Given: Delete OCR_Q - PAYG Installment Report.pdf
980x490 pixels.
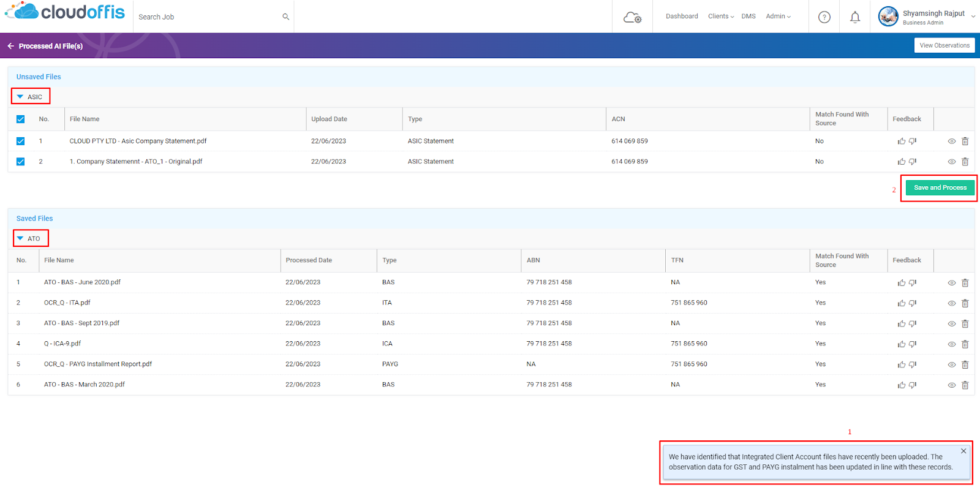Looking at the screenshot, I should pos(965,364).
